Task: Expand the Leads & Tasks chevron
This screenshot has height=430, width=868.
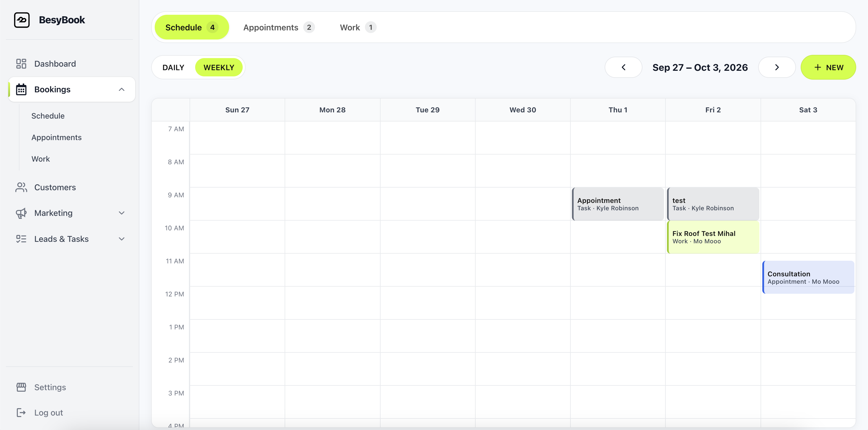Action: [122, 239]
